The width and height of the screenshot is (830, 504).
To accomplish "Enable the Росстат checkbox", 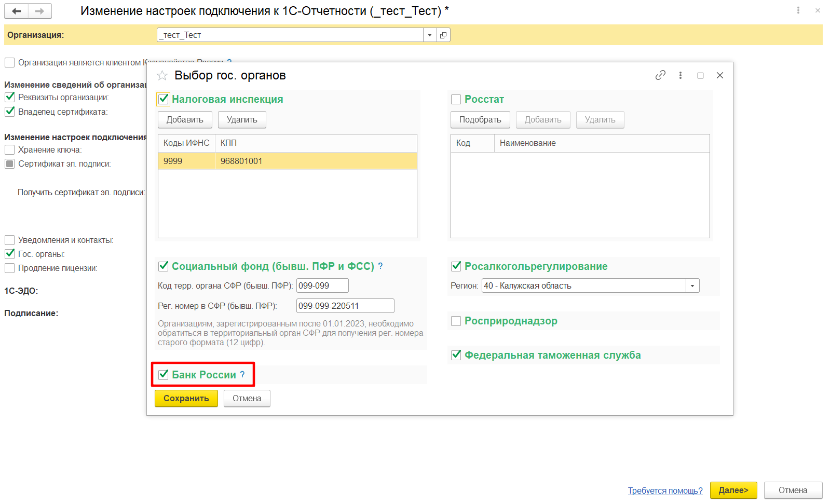I will click(x=456, y=99).
